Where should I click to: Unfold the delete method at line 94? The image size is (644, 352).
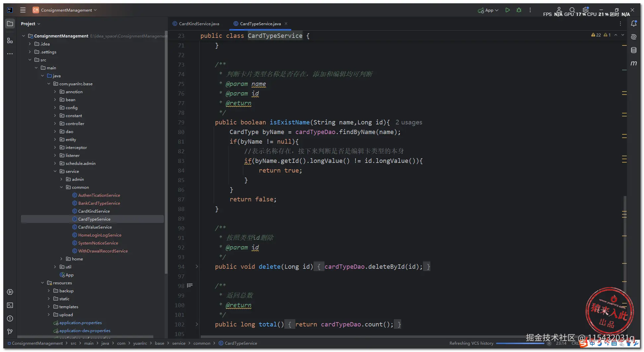197,266
